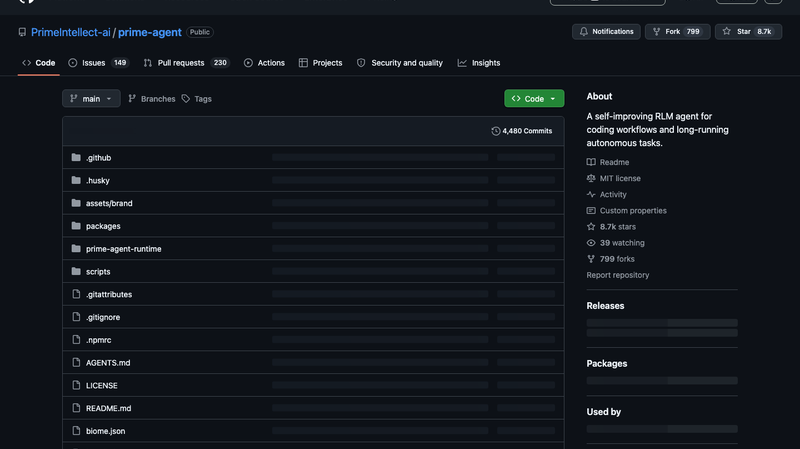Open the AGENTS.md file
The width and height of the screenshot is (800, 449).
[x=108, y=363]
